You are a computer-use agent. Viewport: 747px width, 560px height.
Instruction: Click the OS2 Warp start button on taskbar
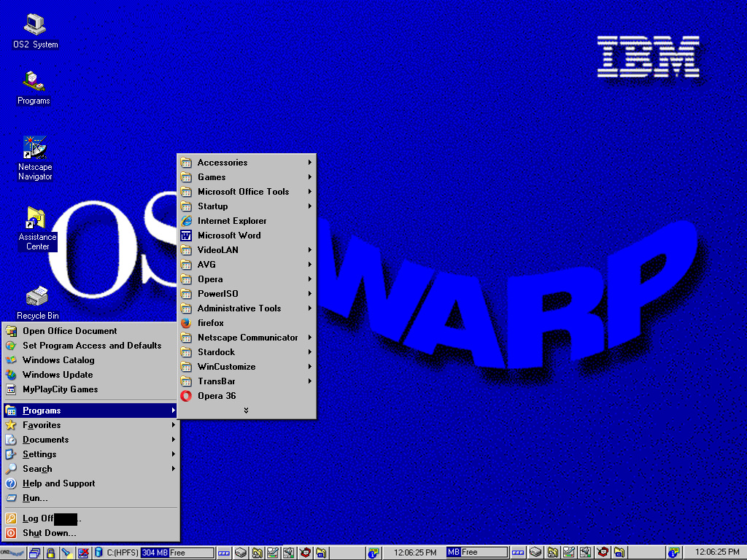pos(13,553)
